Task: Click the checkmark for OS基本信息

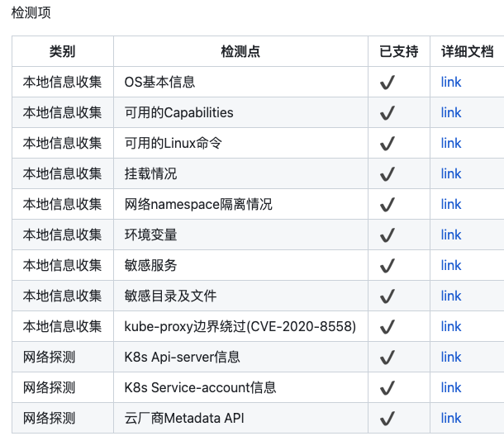Action: (x=387, y=83)
